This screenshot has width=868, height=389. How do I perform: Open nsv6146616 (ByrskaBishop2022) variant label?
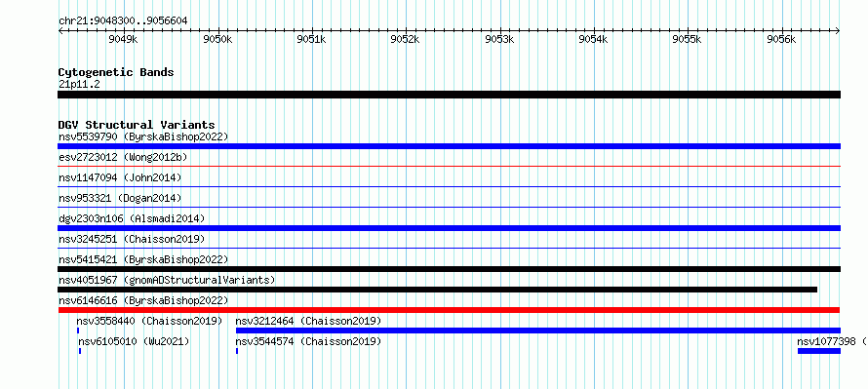pos(143,300)
